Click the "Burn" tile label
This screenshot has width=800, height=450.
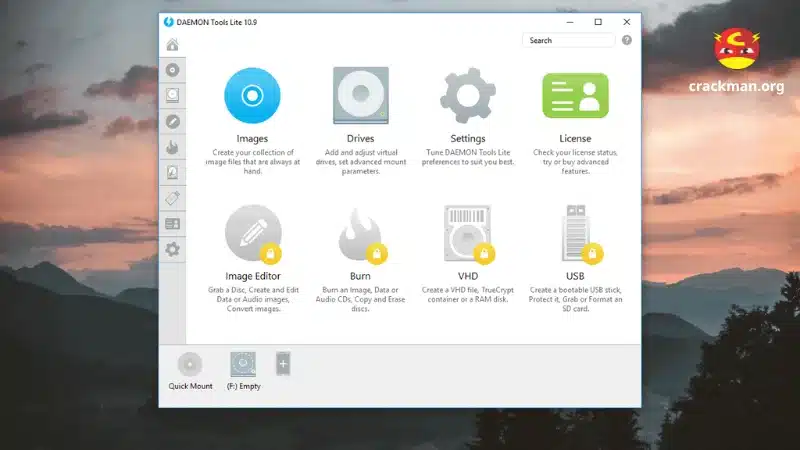click(360, 276)
